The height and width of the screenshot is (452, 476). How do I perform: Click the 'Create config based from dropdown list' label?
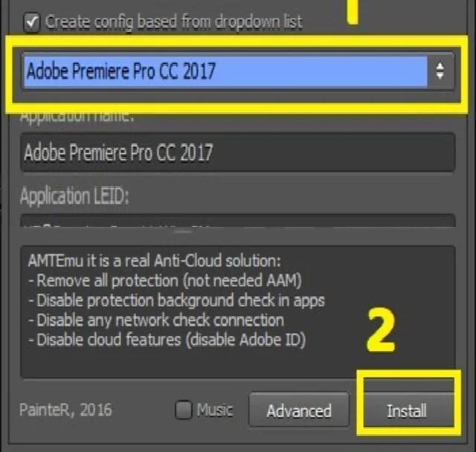173,22
